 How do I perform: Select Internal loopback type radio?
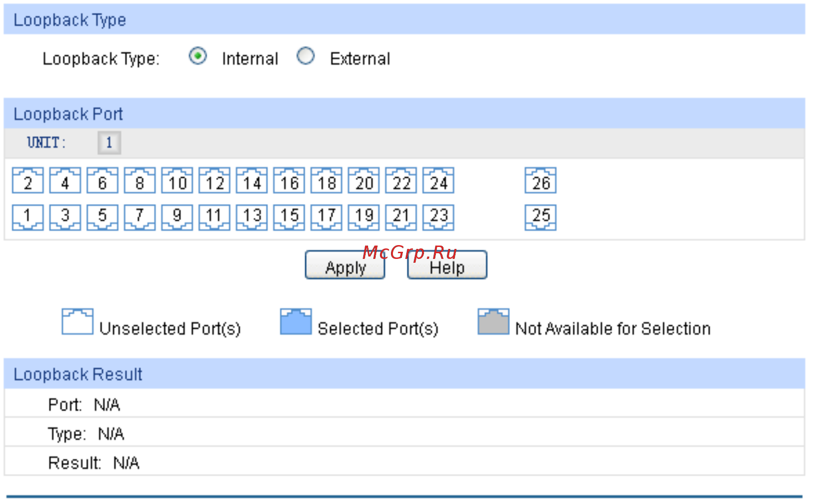pyautogui.click(x=198, y=56)
